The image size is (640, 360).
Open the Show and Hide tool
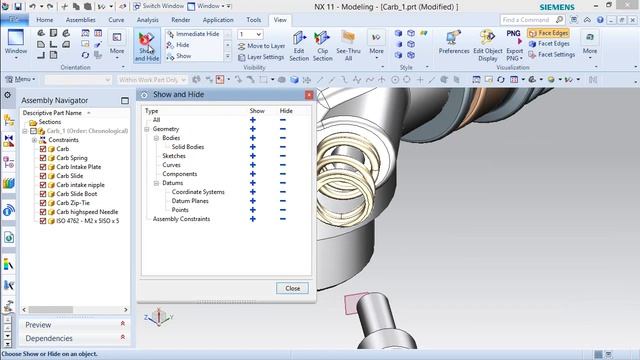[x=147, y=46]
